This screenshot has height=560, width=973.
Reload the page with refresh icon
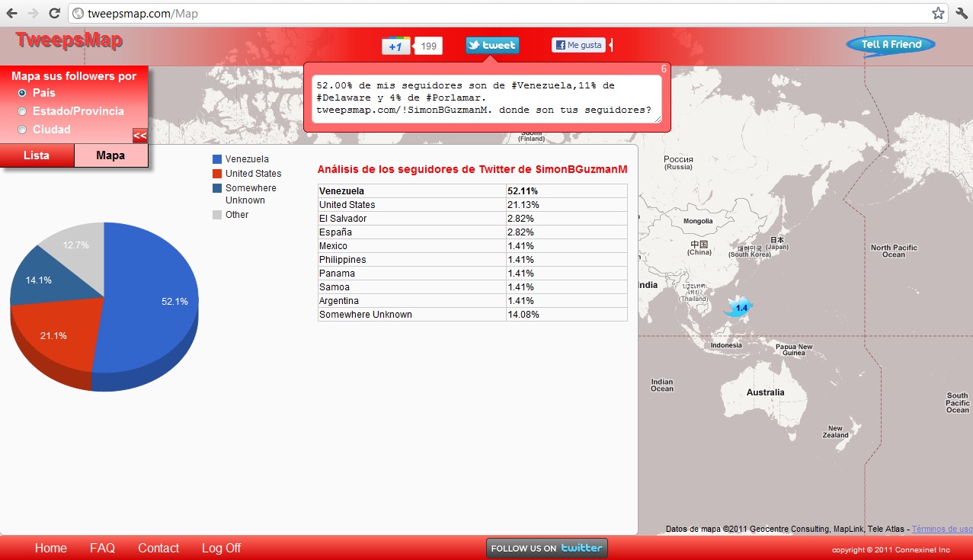(x=54, y=14)
